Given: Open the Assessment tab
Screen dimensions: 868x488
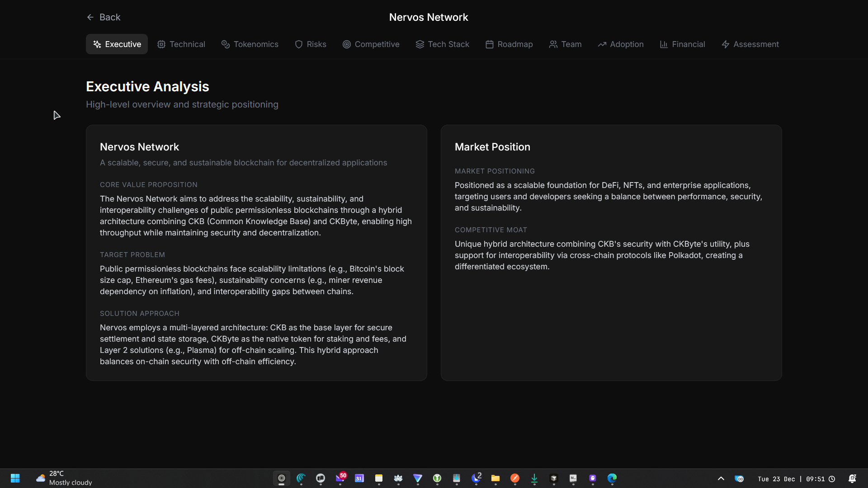Looking at the screenshot, I should point(750,44).
